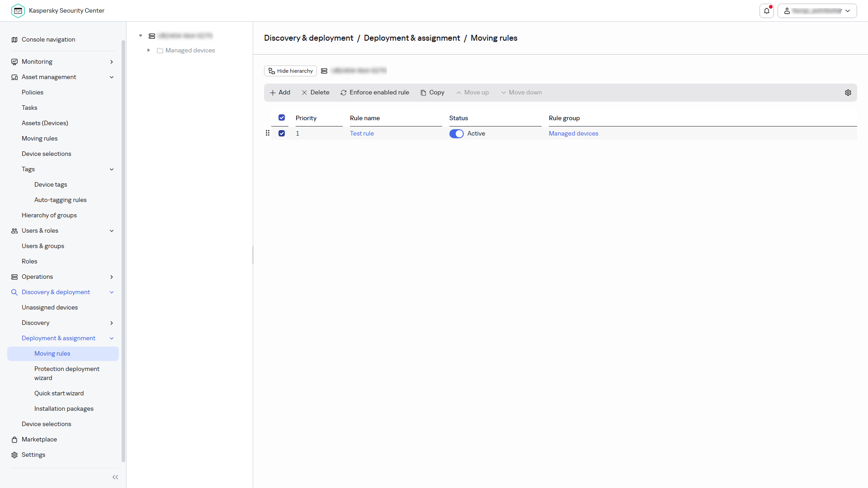Click the Copy rule toolbar icon

click(424, 93)
